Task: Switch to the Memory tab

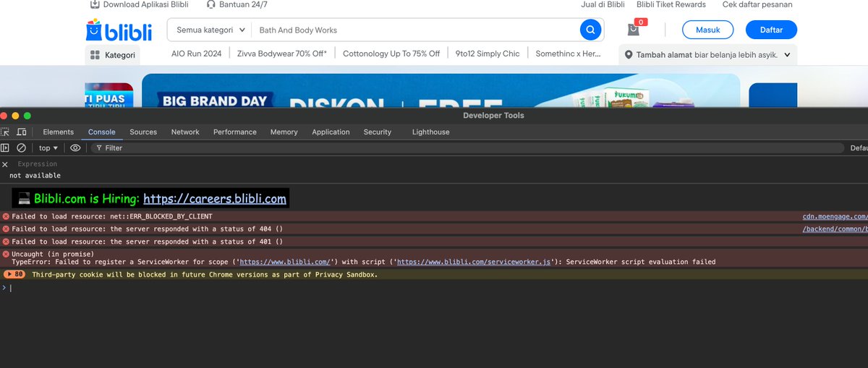Action: point(284,132)
